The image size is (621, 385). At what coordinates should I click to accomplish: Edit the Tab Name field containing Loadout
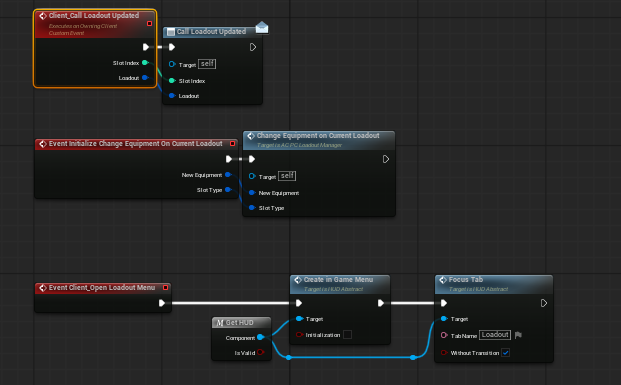click(495, 335)
